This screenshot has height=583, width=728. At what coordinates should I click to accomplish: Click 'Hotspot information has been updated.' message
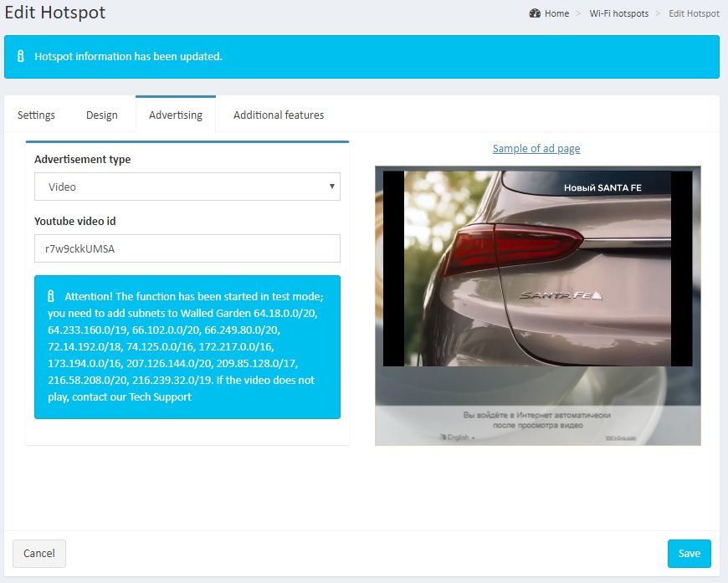point(129,57)
